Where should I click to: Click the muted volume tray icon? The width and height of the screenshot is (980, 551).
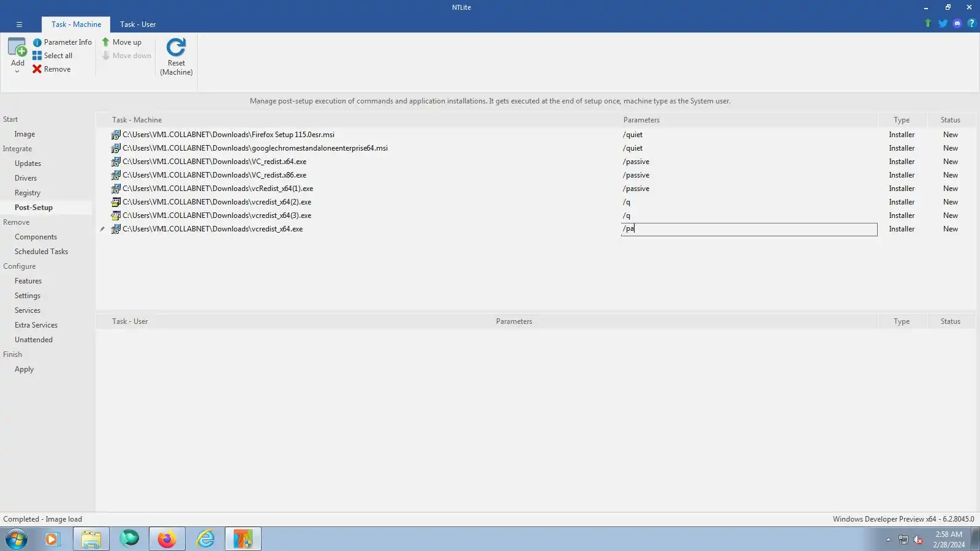point(918,539)
